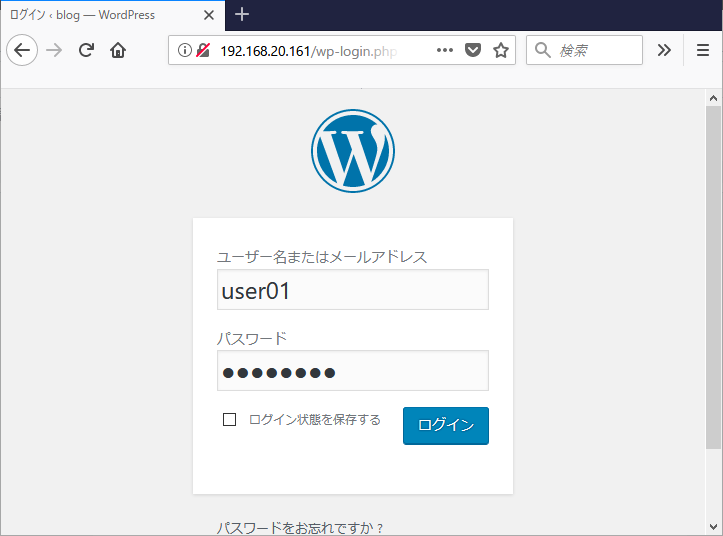The height and width of the screenshot is (536, 723).
Task: Click the scrollbar up arrow
Action: pyautogui.click(x=713, y=98)
